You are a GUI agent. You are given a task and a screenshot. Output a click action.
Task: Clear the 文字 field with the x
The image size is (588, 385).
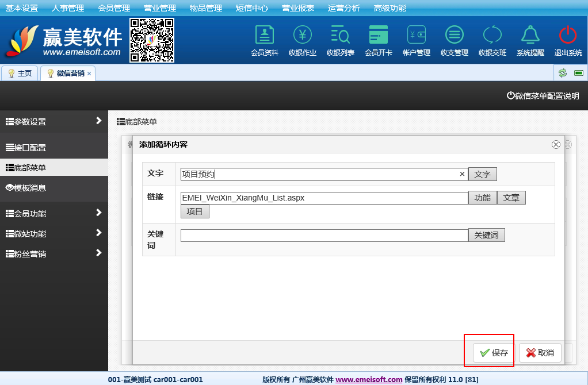pyautogui.click(x=462, y=174)
